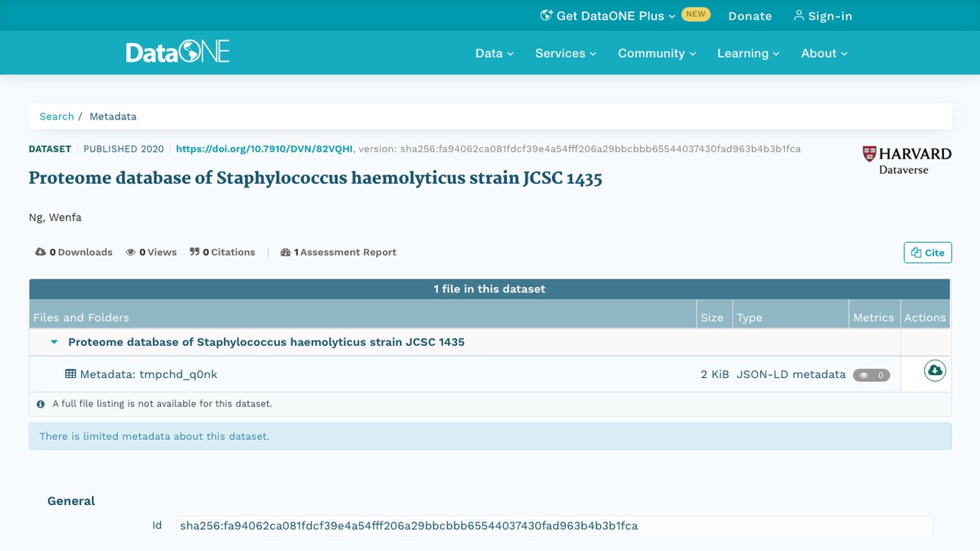
Task: Open the Community menu
Action: 657,53
